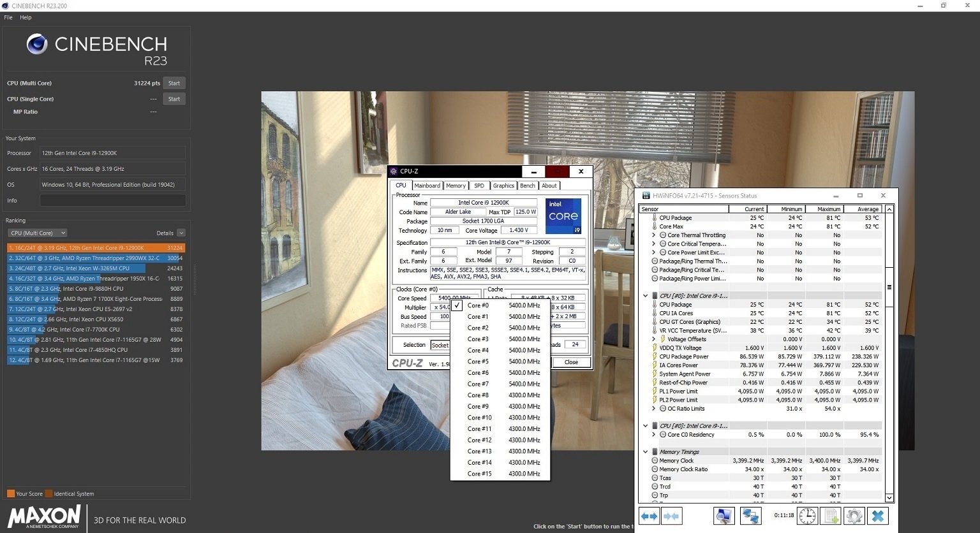Select the IA Cores Power sensor row

762,365
